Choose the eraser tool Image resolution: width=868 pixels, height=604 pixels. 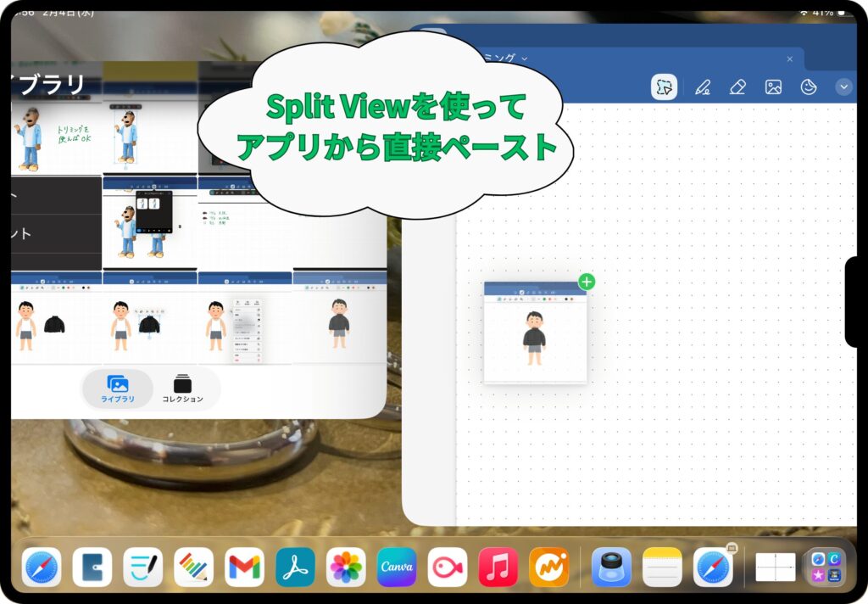point(737,87)
